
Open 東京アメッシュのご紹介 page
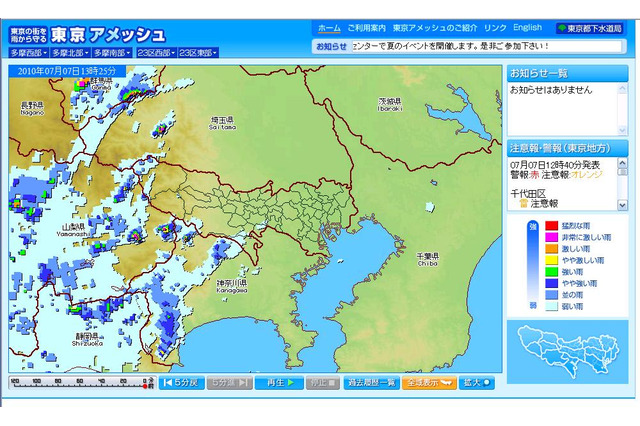435,28
